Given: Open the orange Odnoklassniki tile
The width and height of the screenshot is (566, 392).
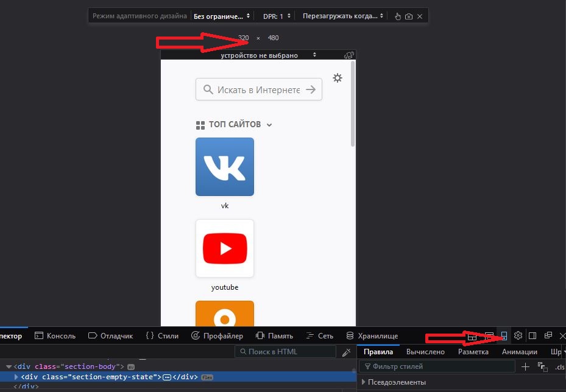Looking at the screenshot, I should tap(225, 313).
